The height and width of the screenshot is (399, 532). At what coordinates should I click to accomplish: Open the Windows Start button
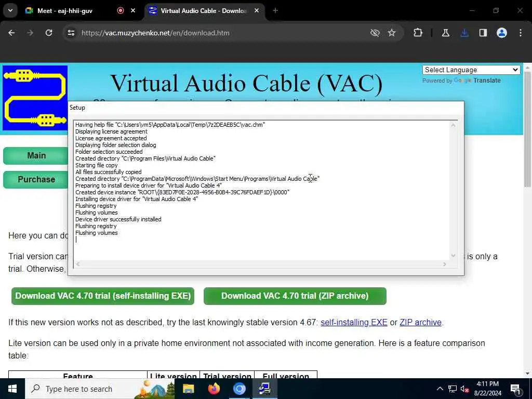point(12,389)
